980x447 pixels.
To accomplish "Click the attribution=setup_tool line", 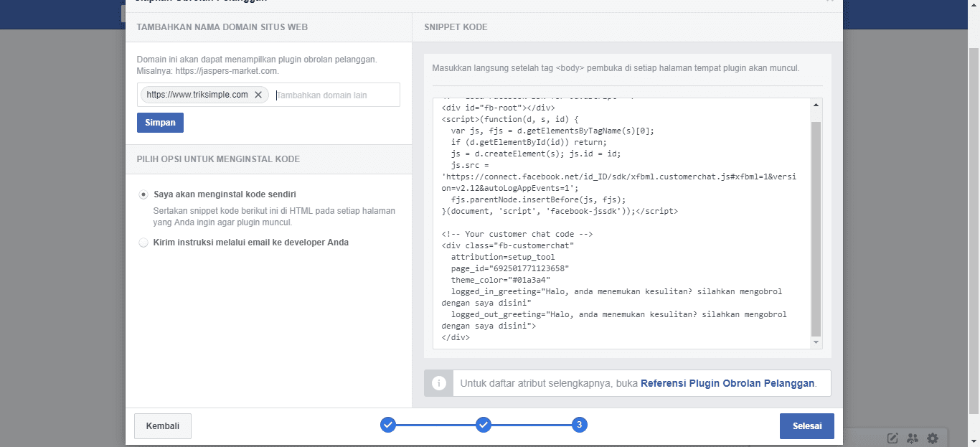I will point(503,257).
